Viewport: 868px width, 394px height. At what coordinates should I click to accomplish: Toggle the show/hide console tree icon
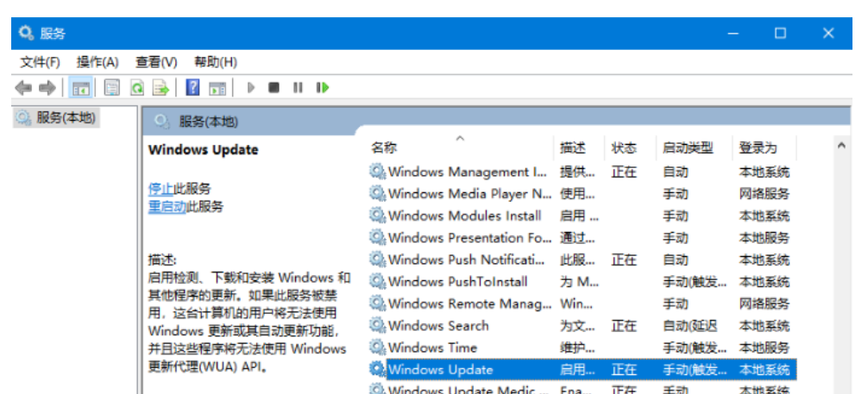(x=81, y=87)
